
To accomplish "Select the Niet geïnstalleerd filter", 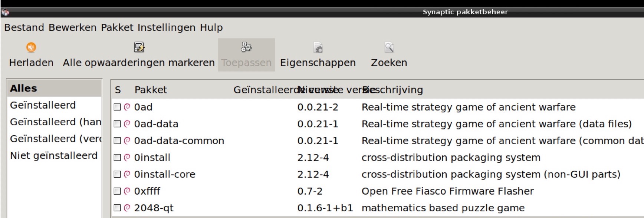I will click(54, 155).
